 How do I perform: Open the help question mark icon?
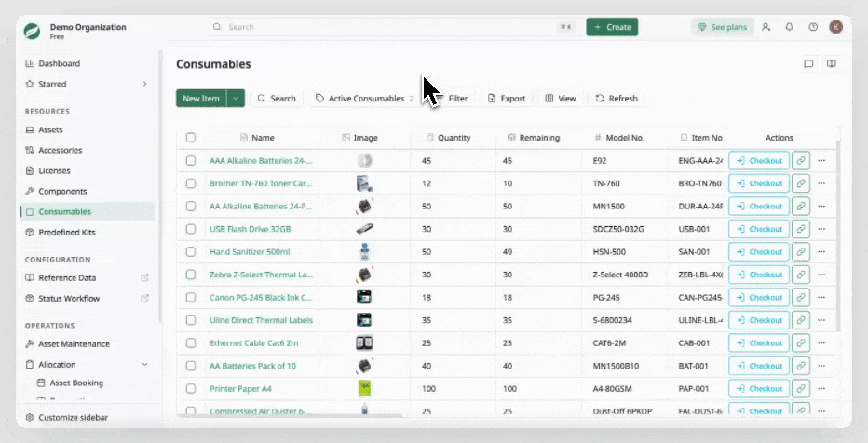pyautogui.click(x=813, y=27)
